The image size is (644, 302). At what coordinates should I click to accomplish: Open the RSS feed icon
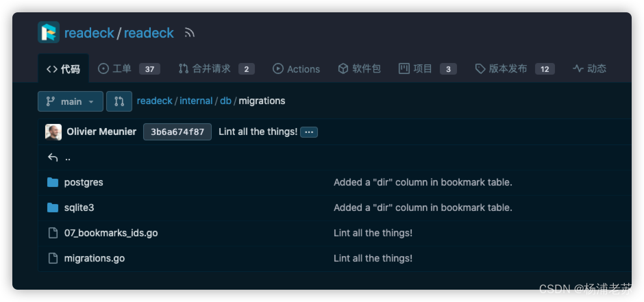[x=189, y=33]
